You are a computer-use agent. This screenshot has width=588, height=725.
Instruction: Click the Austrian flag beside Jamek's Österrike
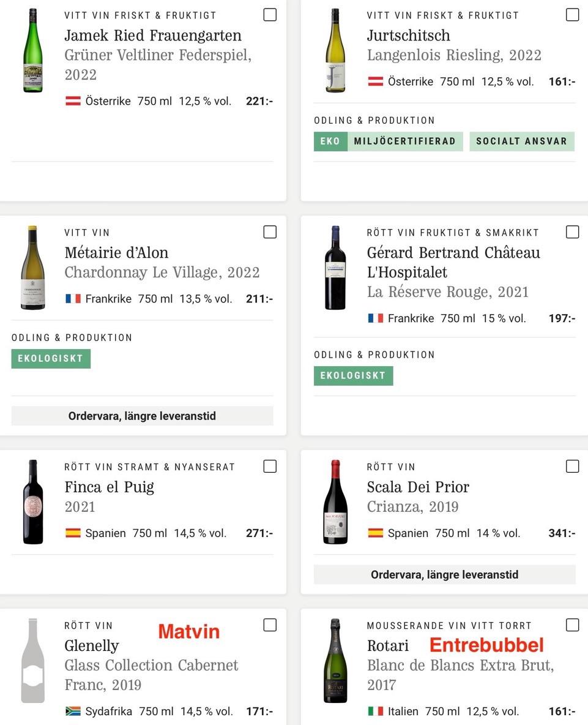click(73, 101)
